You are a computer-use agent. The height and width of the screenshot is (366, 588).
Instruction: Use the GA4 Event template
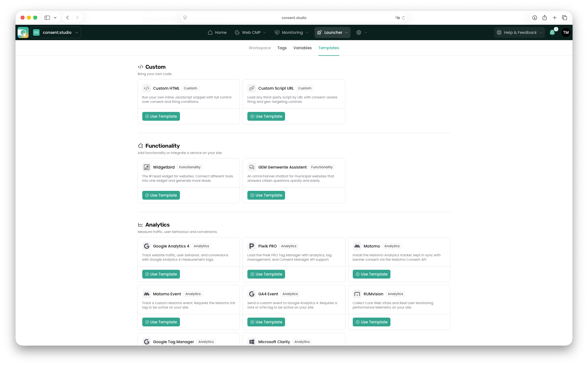[266, 322]
